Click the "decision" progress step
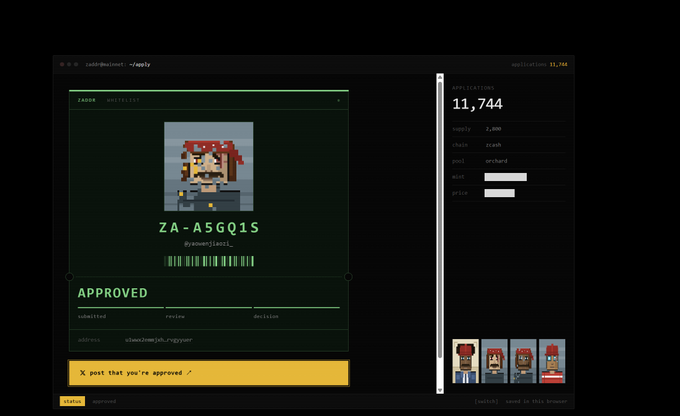680x416 pixels. [x=266, y=316]
